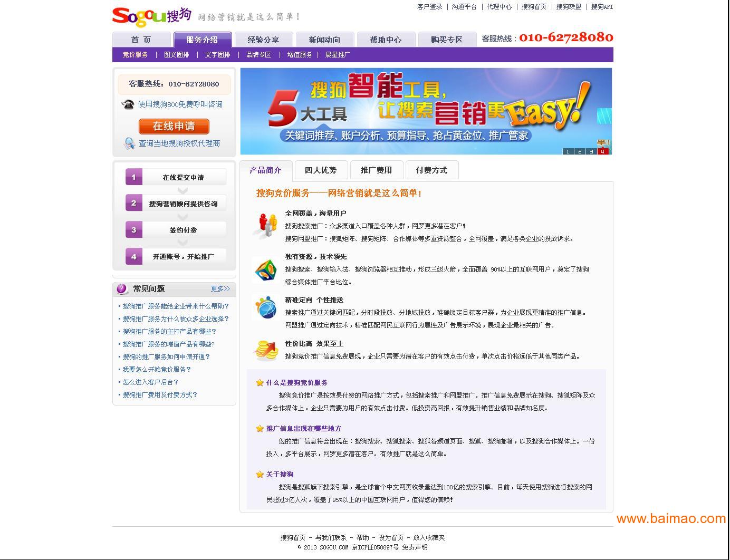
Task: Open 查询当地搜狗授权代理商 link
Action: (x=179, y=143)
